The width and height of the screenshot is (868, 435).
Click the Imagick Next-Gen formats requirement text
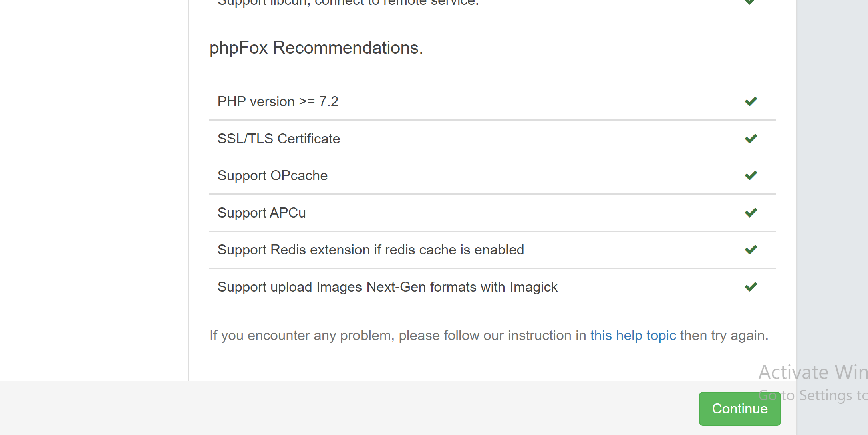(x=387, y=287)
